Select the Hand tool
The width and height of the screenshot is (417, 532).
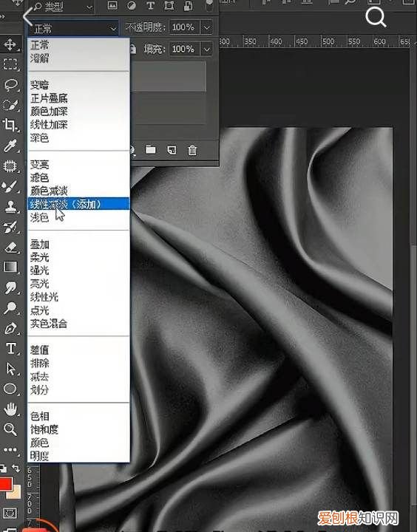pyautogui.click(x=10, y=409)
